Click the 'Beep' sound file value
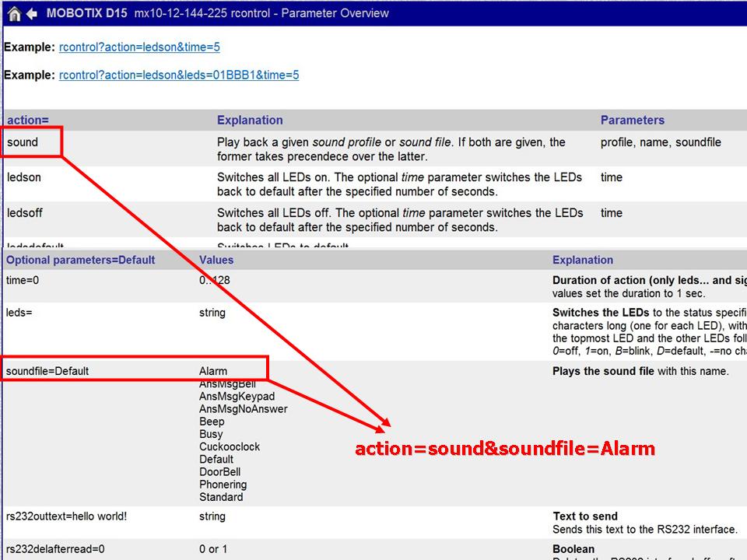 click(212, 422)
